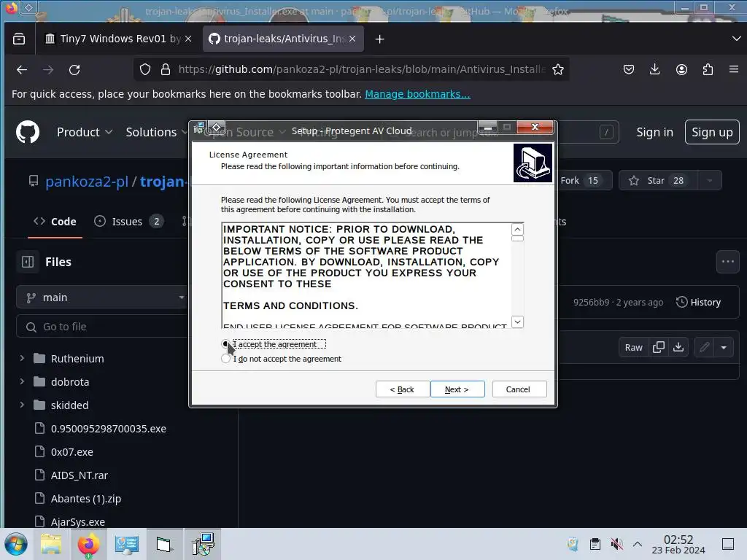This screenshot has width=747, height=560.
Task: Open Firefox View icon
Action: tap(19, 39)
